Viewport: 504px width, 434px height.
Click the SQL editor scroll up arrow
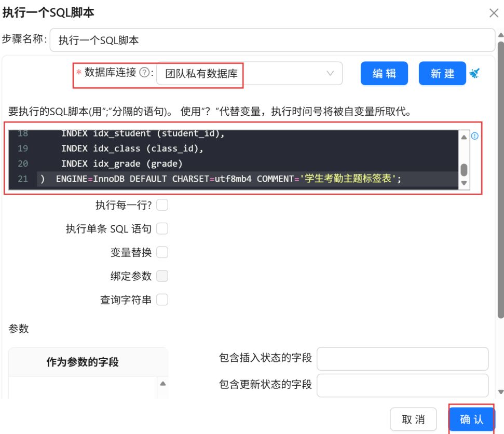pyautogui.click(x=464, y=137)
